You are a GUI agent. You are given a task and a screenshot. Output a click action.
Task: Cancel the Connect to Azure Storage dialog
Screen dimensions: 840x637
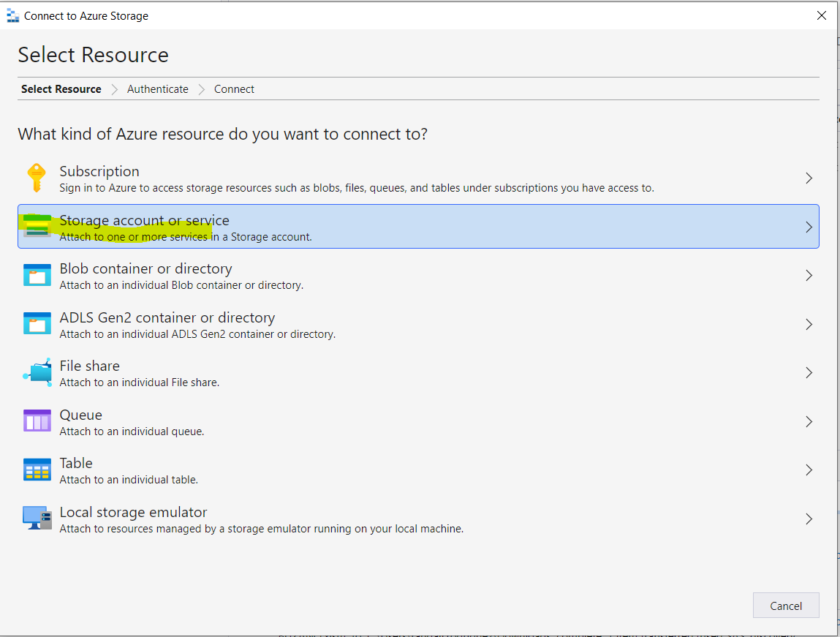point(786,606)
